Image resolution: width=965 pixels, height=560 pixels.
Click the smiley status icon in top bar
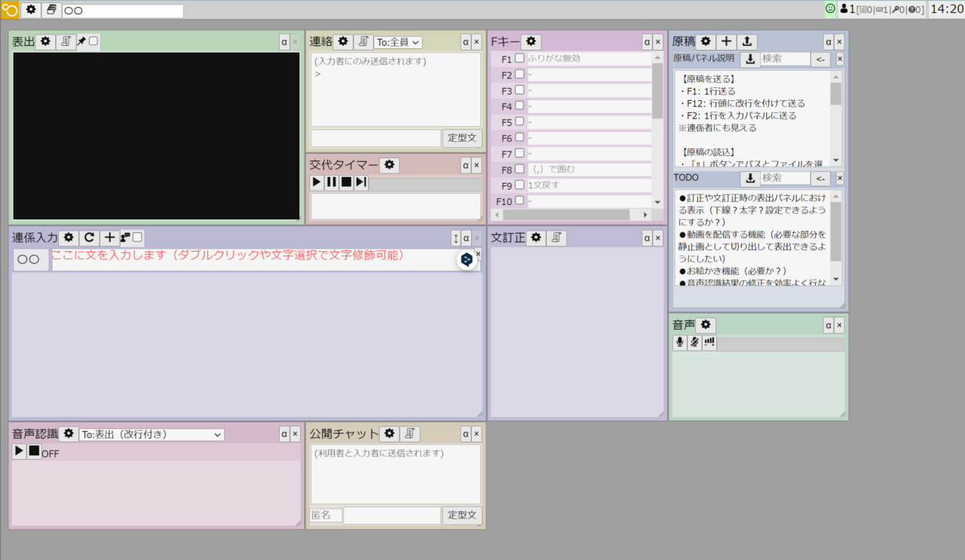(x=831, y=9)
